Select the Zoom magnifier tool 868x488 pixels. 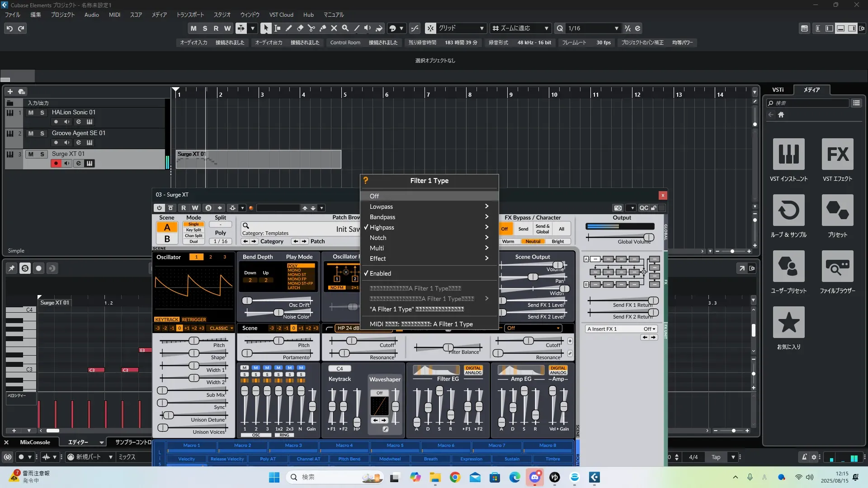[345, 28]
